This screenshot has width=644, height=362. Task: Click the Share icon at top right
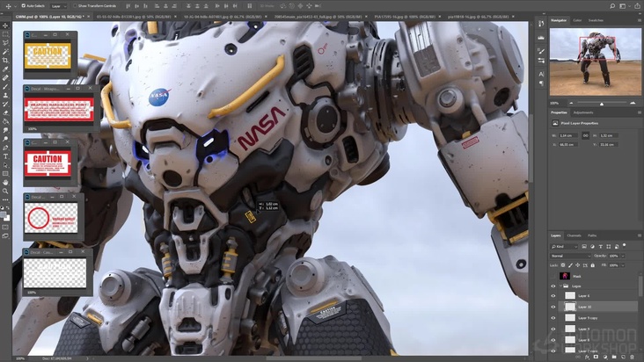[638, 6]
